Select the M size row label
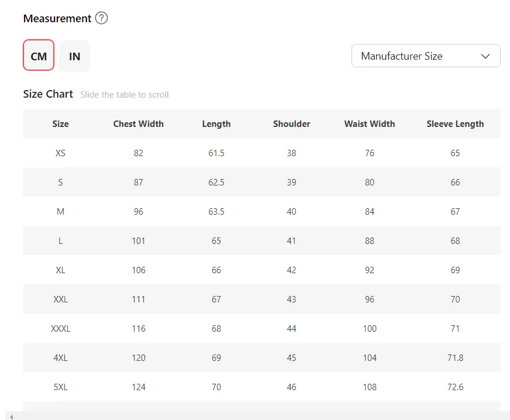Viewport: 510px width, 420px height. pos(60,212)
